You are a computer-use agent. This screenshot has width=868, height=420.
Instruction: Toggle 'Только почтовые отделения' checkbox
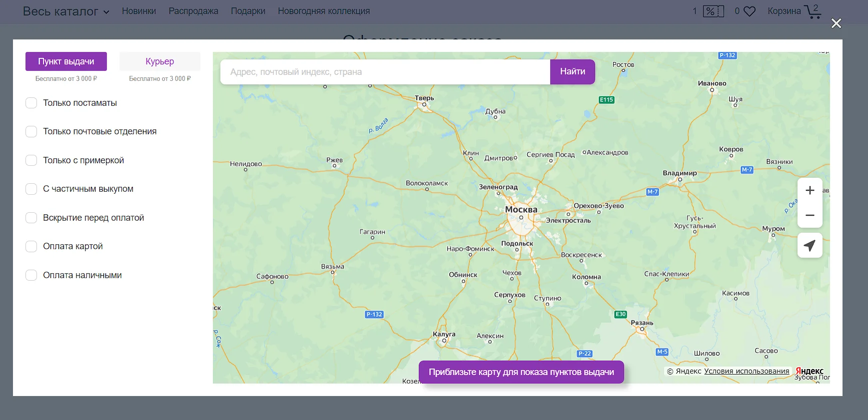pyautogui.click(x=31, y=131)
